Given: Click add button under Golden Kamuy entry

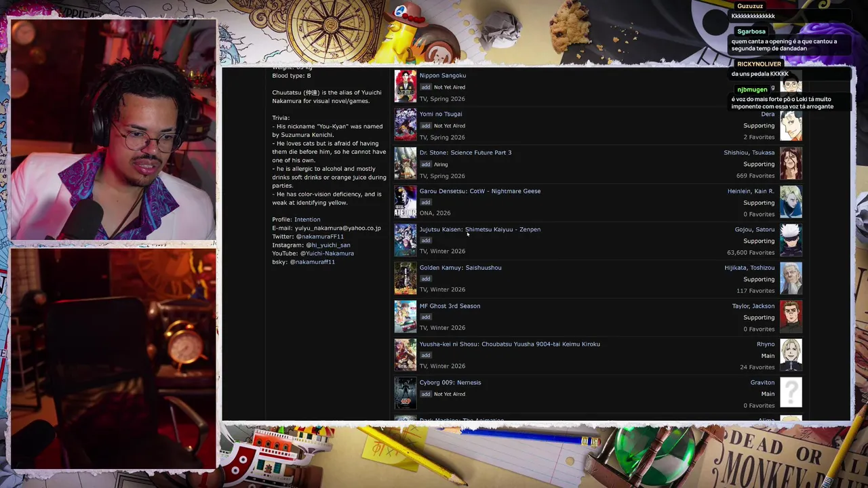Looking at the screenshot, I should (x=425, y=279).
